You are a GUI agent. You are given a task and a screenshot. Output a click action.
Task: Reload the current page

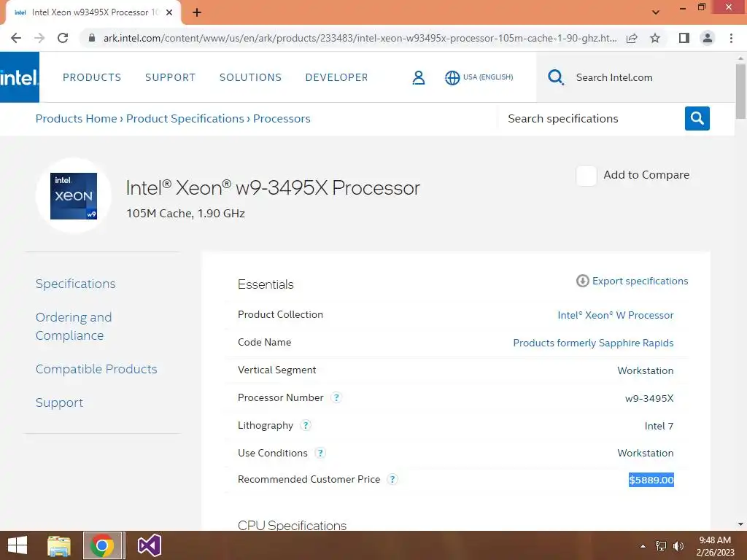[x=63, y=38]
